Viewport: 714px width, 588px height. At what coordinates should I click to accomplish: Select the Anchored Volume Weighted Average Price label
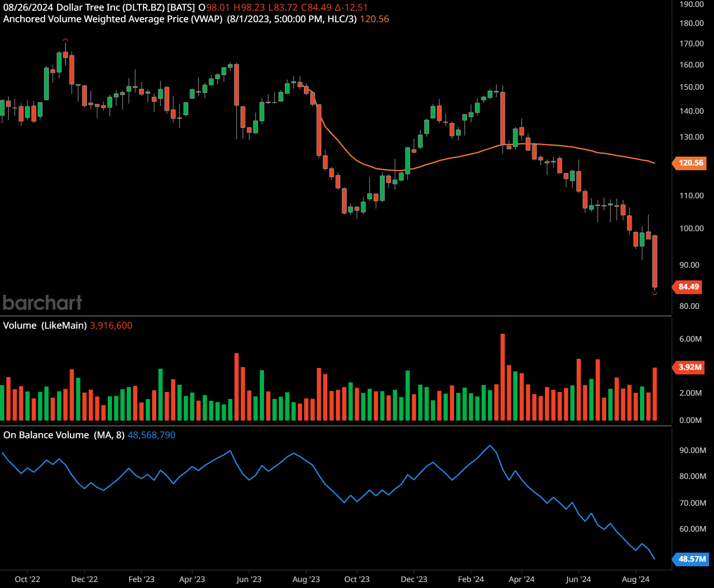pos(113,19)
